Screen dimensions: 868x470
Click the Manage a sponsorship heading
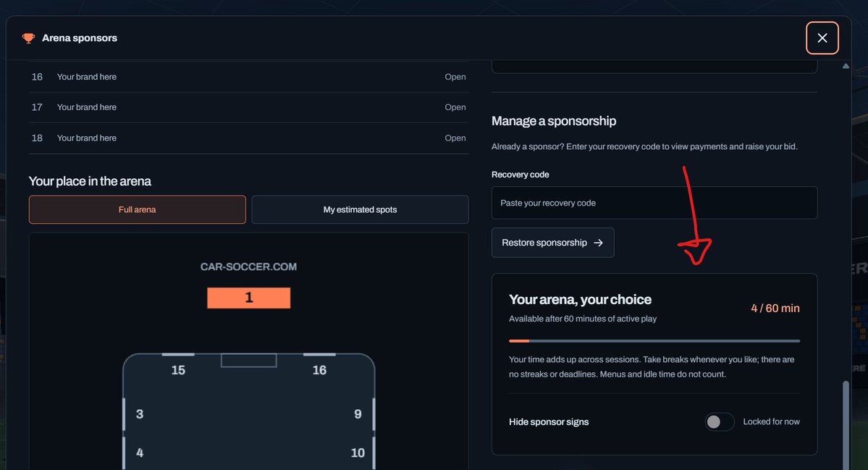(x=554, y=121)
